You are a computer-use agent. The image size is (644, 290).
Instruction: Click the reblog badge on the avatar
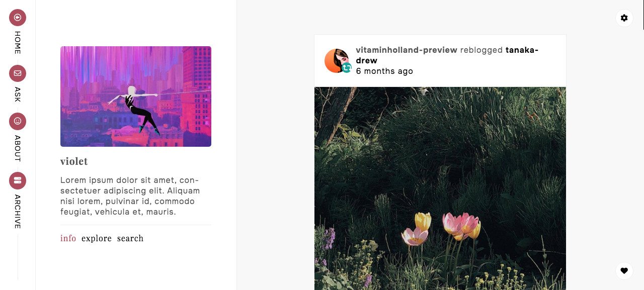click(x=347, y=68)
